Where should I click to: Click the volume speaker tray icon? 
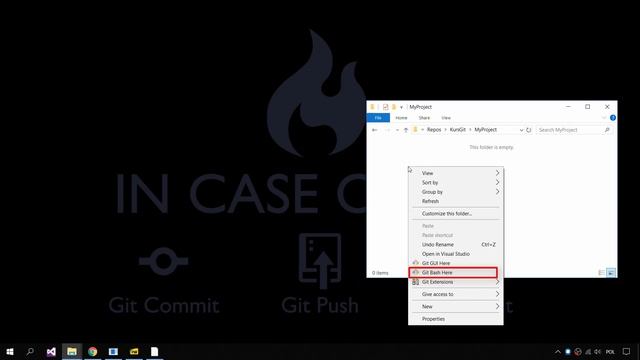click(598, 351)
